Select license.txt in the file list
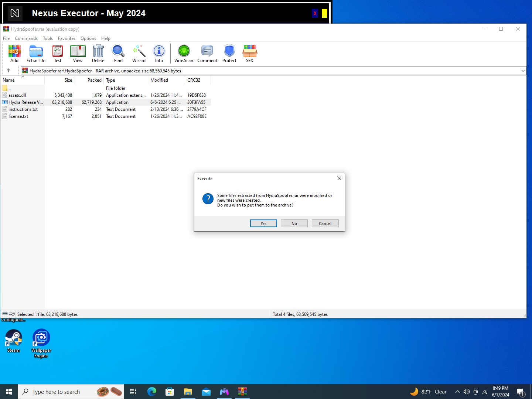 (106, 116)
